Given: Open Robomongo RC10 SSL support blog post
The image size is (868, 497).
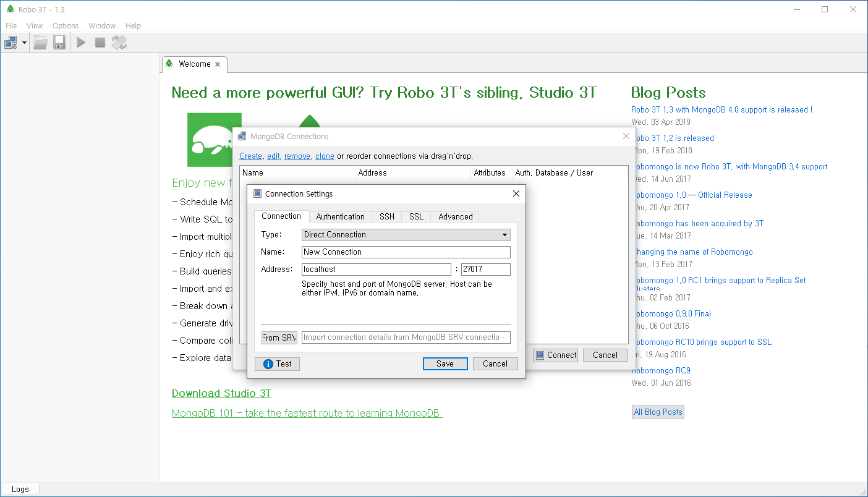Looking at the screenshot, I should pyautogui.click(x=702, y=342).
